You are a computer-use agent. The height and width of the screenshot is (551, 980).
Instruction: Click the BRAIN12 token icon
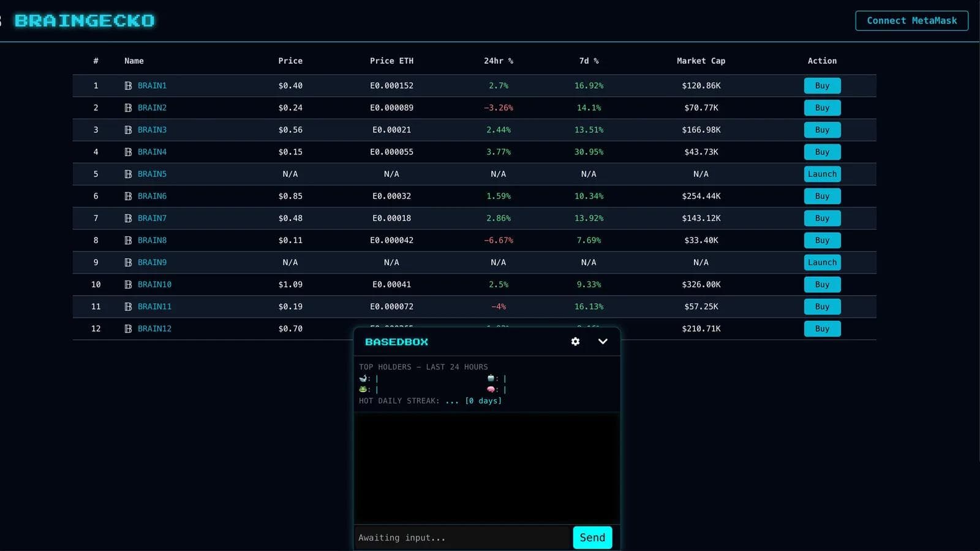tap(128, 329)
